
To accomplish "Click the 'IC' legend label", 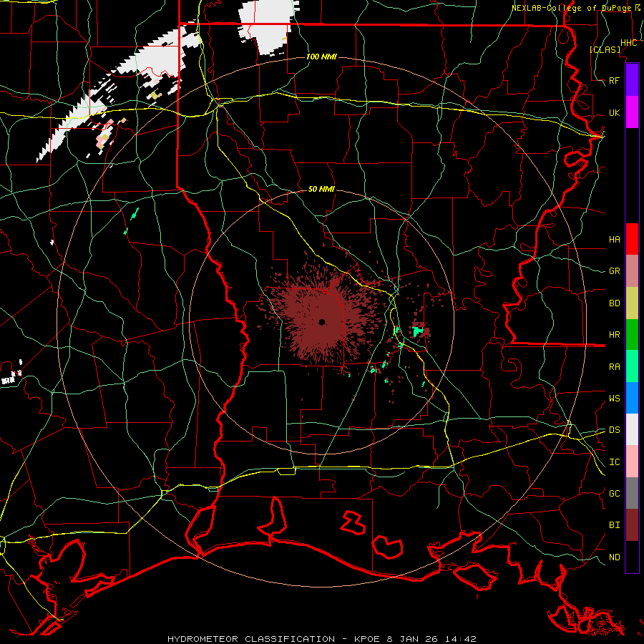I will [x=614, y=462].
